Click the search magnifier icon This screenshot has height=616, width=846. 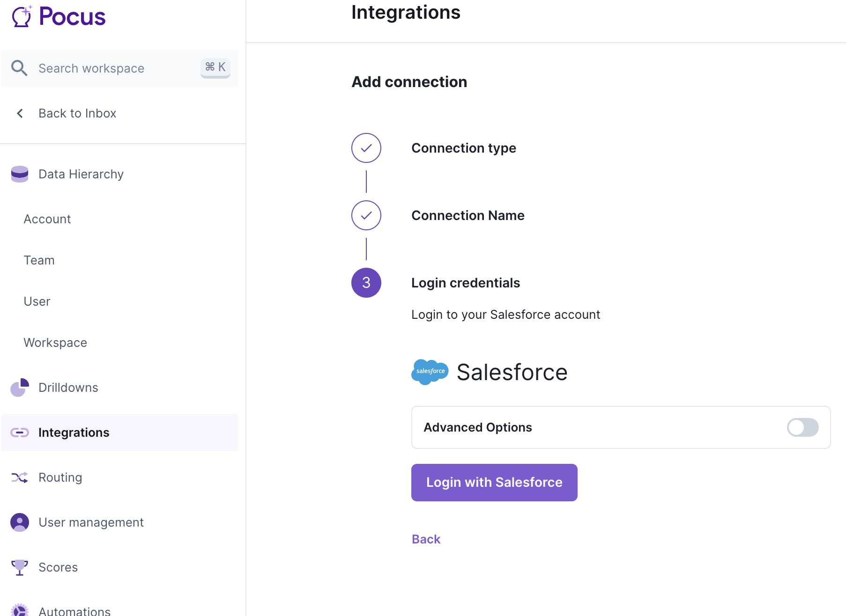[x=19, y=68]
